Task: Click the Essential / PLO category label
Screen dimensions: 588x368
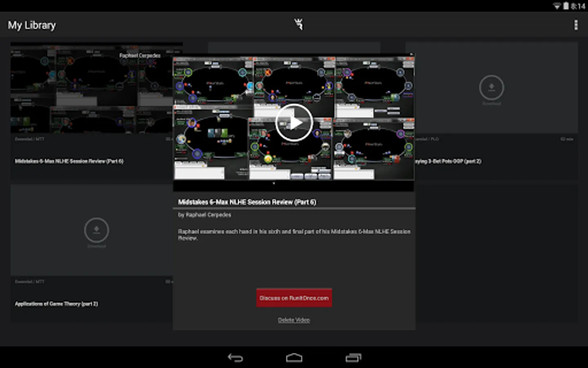Action: [428, 139]
